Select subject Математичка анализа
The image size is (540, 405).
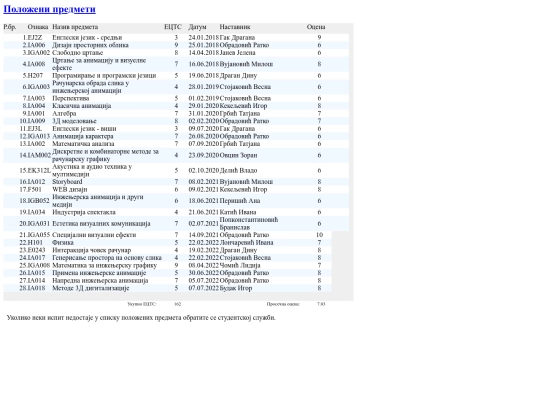pos(83,144)
